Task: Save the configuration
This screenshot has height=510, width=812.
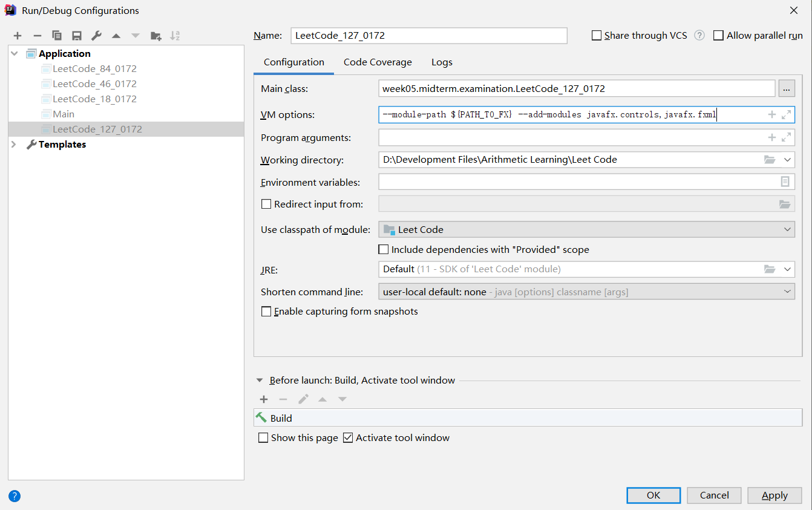Action: point(76,35)
